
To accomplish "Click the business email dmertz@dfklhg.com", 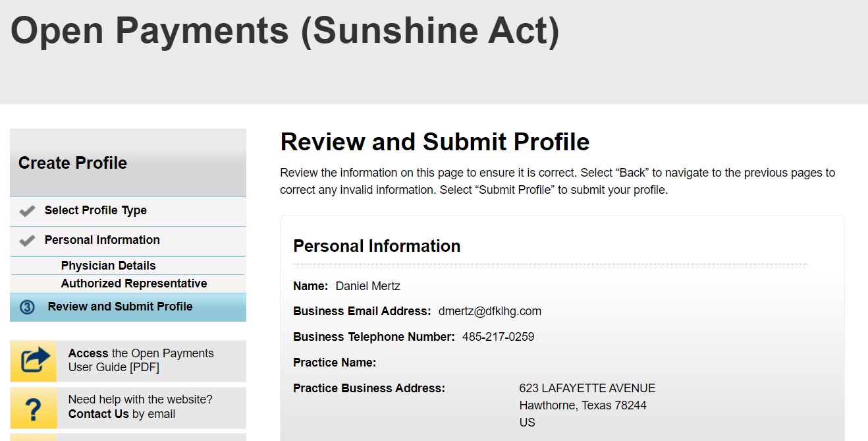I will (x=489, y=311).
